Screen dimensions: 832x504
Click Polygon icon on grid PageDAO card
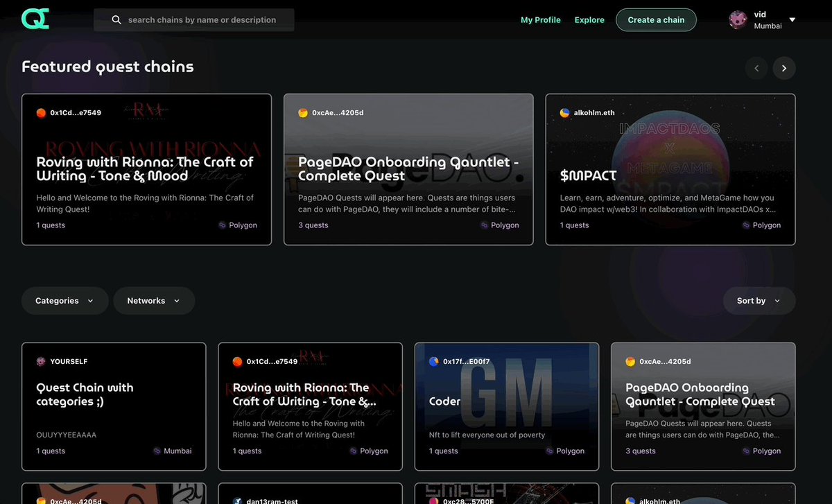746,451
